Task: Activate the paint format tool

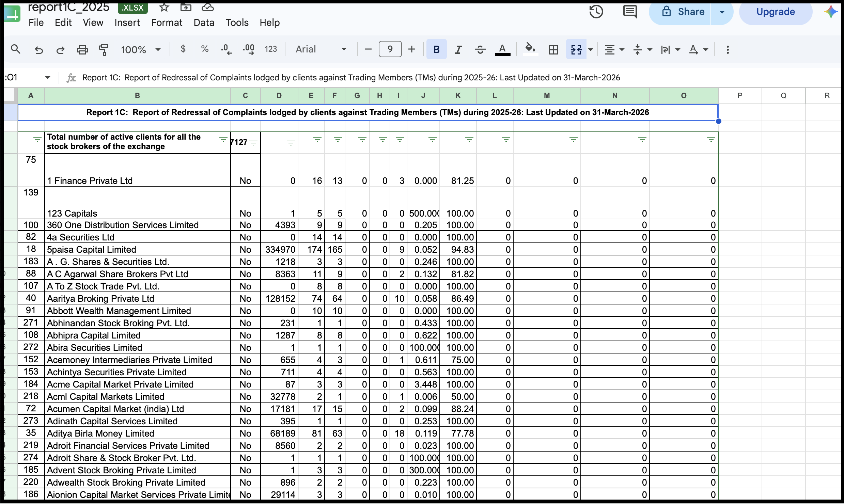Action: point(103,50)
